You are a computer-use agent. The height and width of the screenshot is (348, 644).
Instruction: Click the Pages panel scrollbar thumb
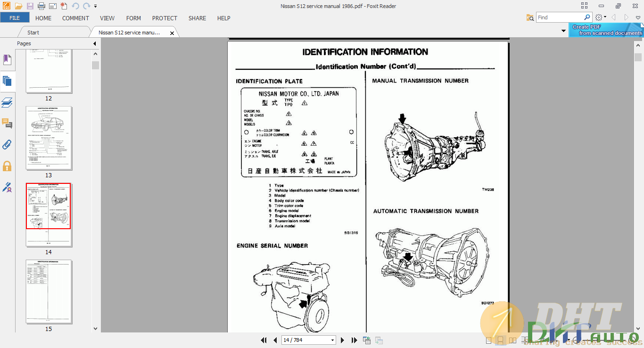pos(95,65)
